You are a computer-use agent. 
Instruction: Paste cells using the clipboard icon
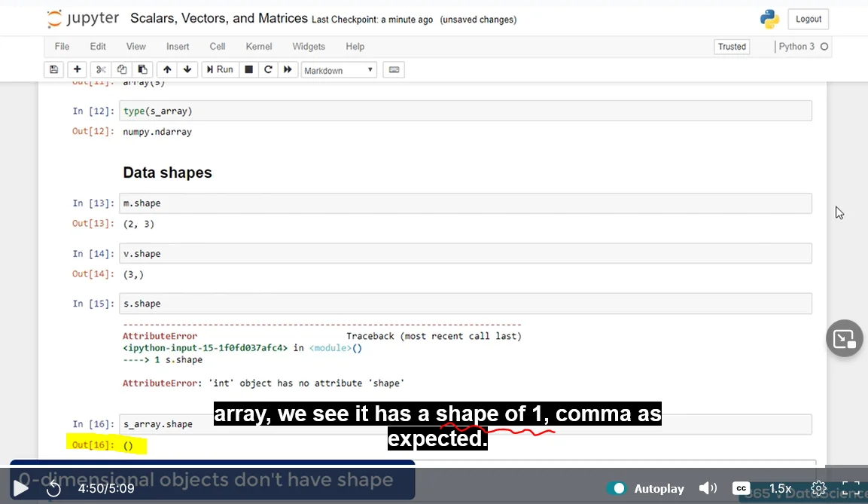(143, 69)
